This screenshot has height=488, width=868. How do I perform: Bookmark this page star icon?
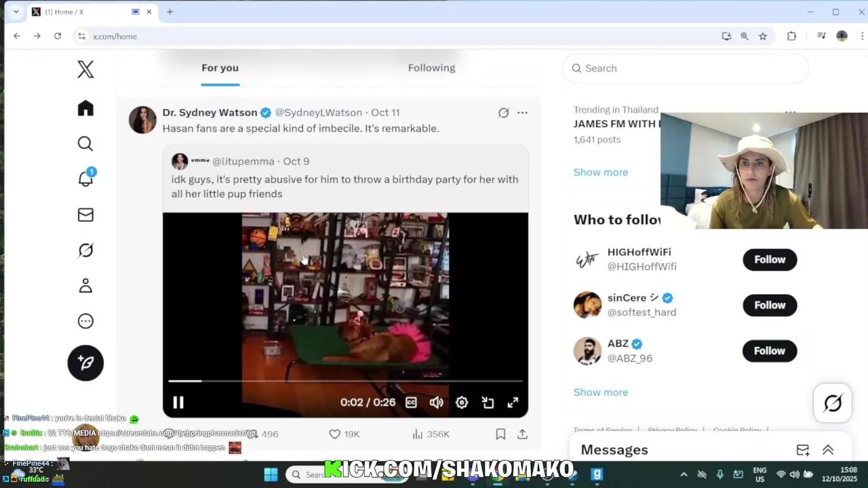(763, 37)
